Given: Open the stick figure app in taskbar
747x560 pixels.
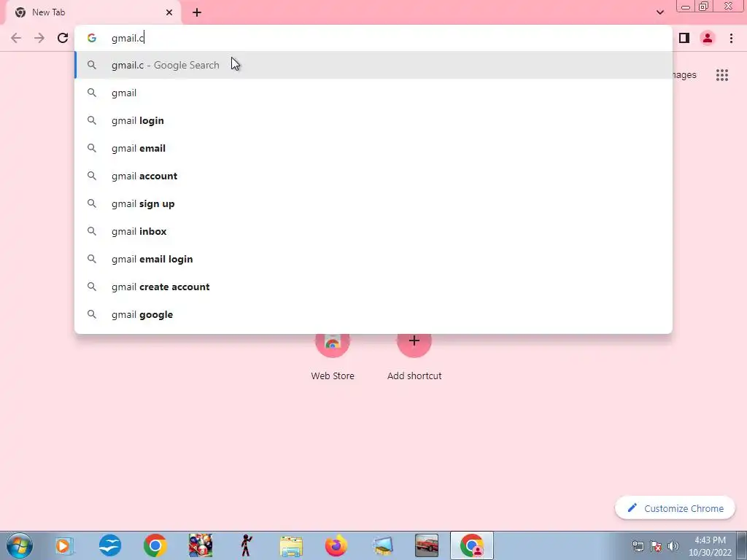Looking at the screenshot, I should coord(246,545).
